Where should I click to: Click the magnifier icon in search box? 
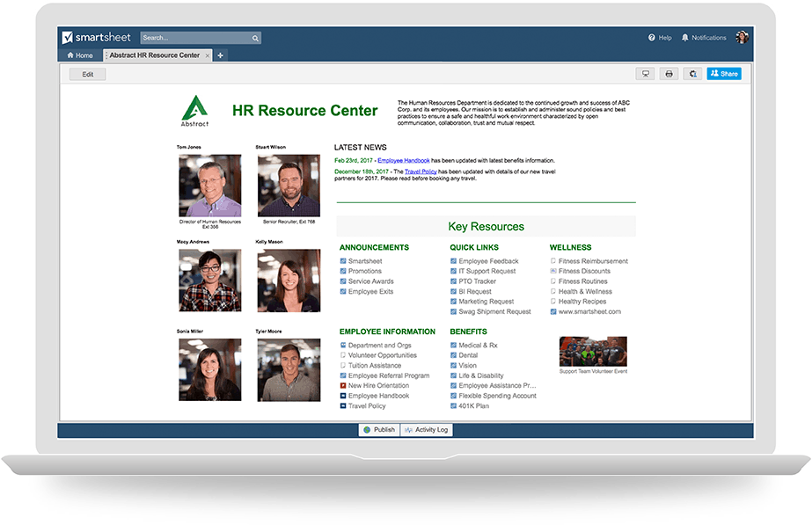pyautogui.click(x=255, y=39)
